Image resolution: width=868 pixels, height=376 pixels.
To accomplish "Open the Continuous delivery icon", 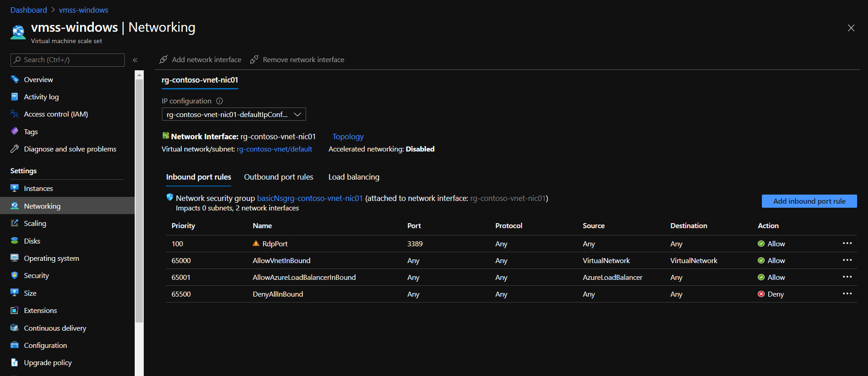I will [15, 328].
